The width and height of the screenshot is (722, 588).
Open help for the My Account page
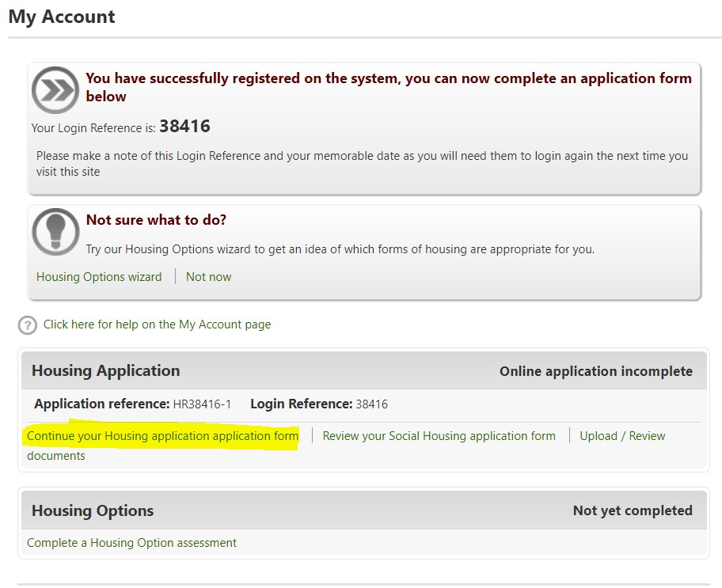[x=157, y=324]
